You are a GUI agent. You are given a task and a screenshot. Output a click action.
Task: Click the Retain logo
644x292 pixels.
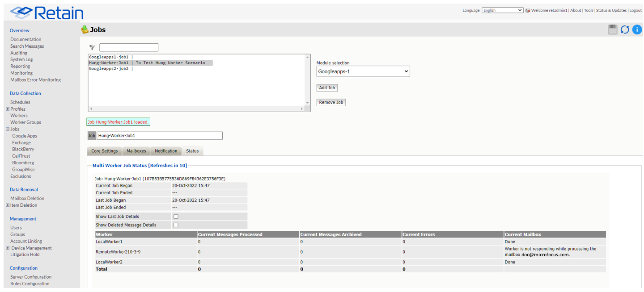click(x=47, y=13)
